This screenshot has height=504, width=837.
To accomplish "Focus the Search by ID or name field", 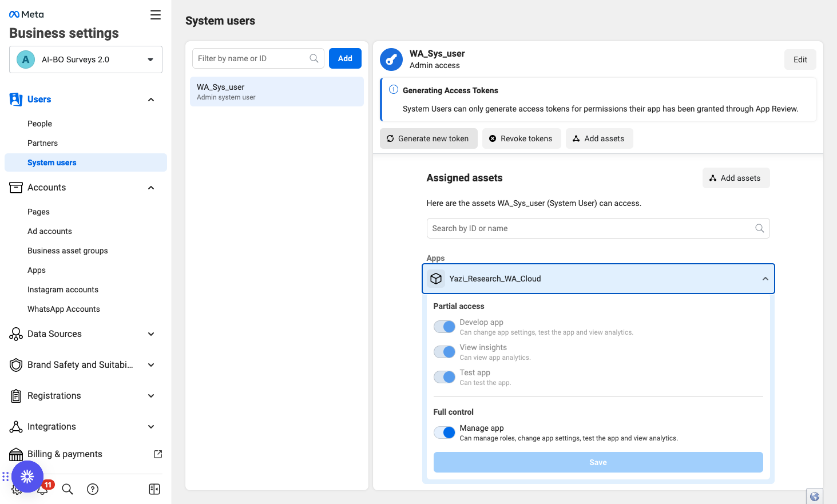I will click(598, 228).
